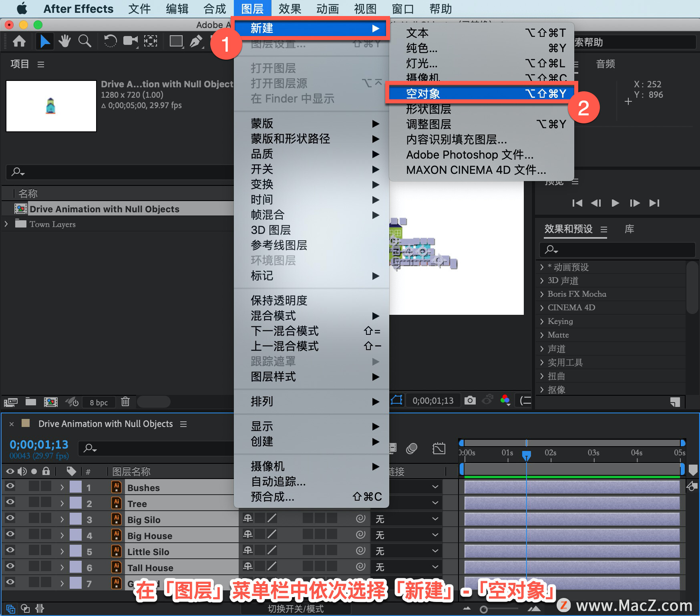Select the Pen tool
The image size is (700, 616).
196,41
